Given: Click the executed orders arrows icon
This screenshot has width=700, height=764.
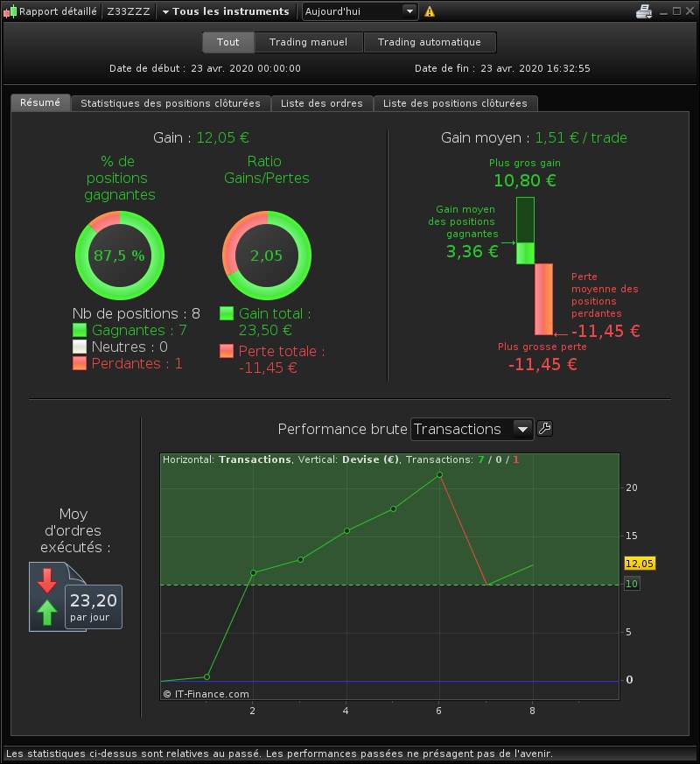Looking at the screenshot, I should click(x=46, y=596).
